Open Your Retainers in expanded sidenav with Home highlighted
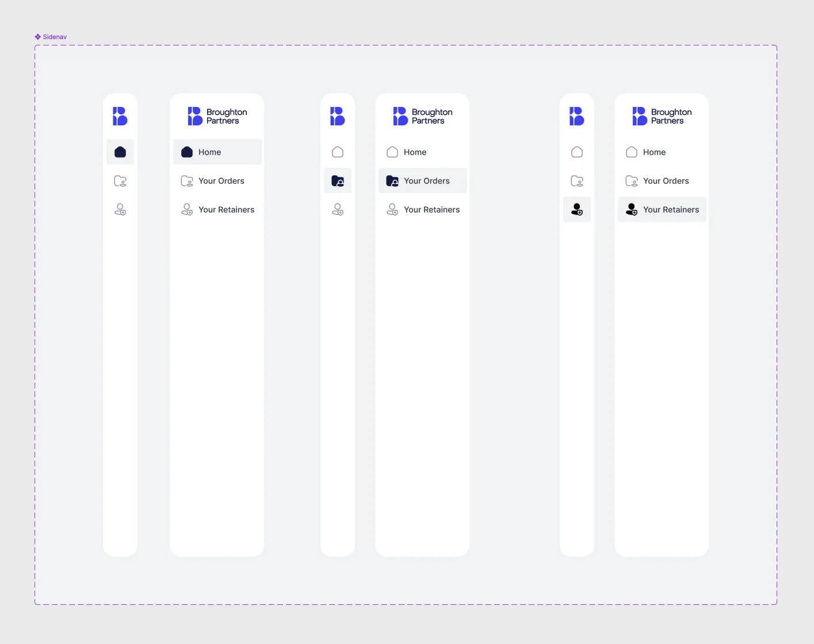 [217, 209]
